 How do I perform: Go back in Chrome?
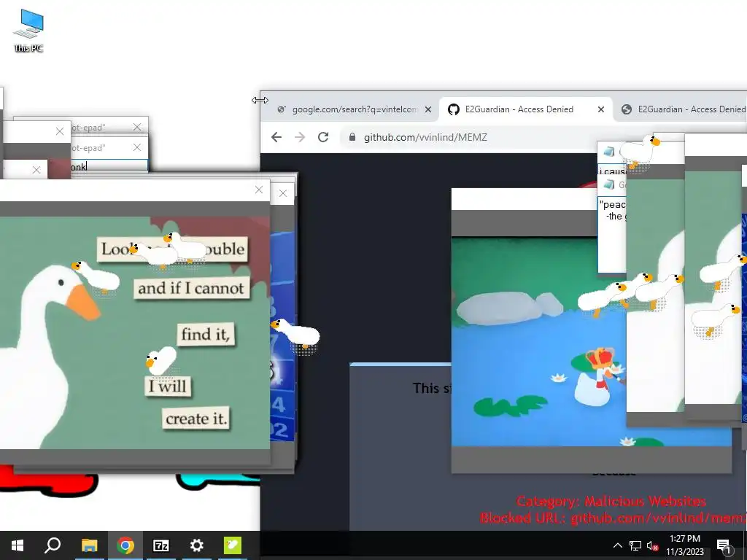(x=276, y=137)
